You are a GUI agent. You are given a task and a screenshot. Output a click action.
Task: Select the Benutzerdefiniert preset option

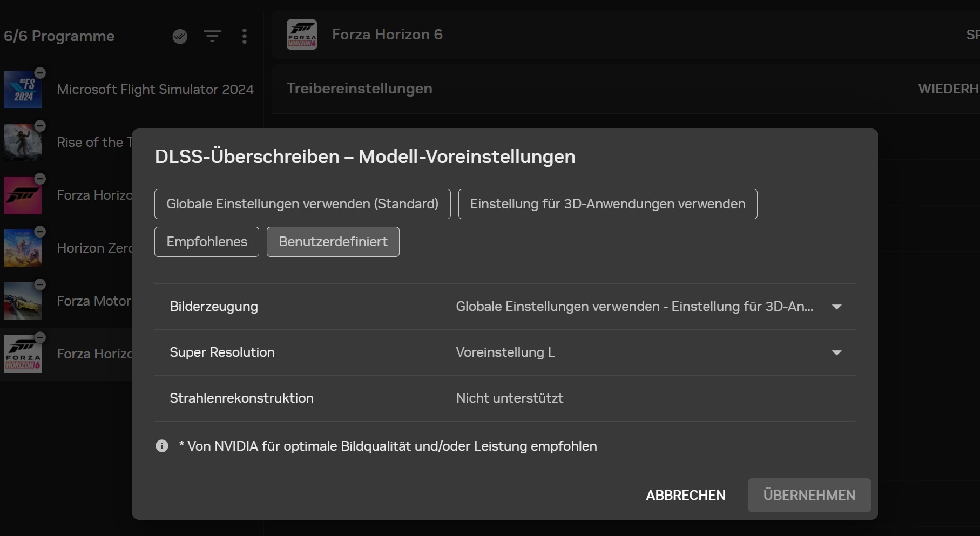(x=333, y=242)
